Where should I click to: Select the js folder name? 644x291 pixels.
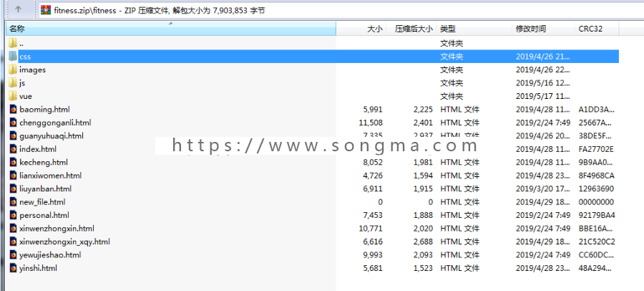click(x=22, y=83)
